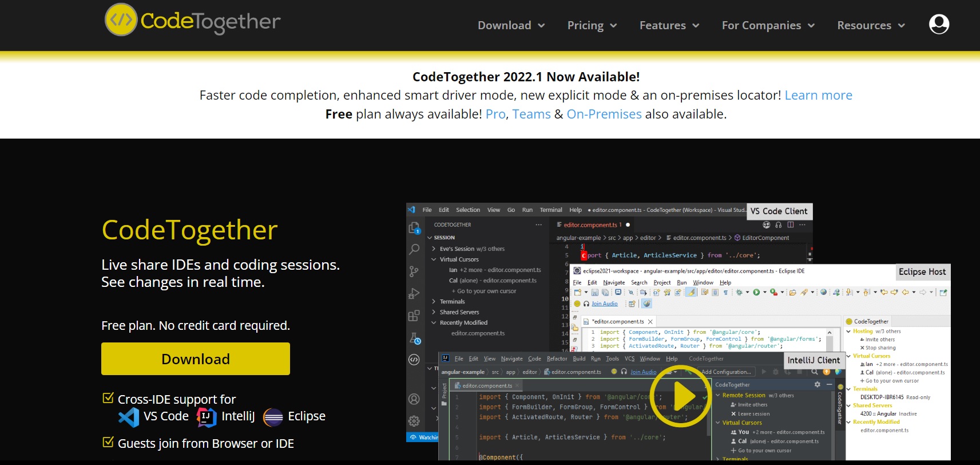The width and height of the screenshot is (980, 465).
Task: Expand the For Companies navigation dropdown
Action: (x=768, y=25)
